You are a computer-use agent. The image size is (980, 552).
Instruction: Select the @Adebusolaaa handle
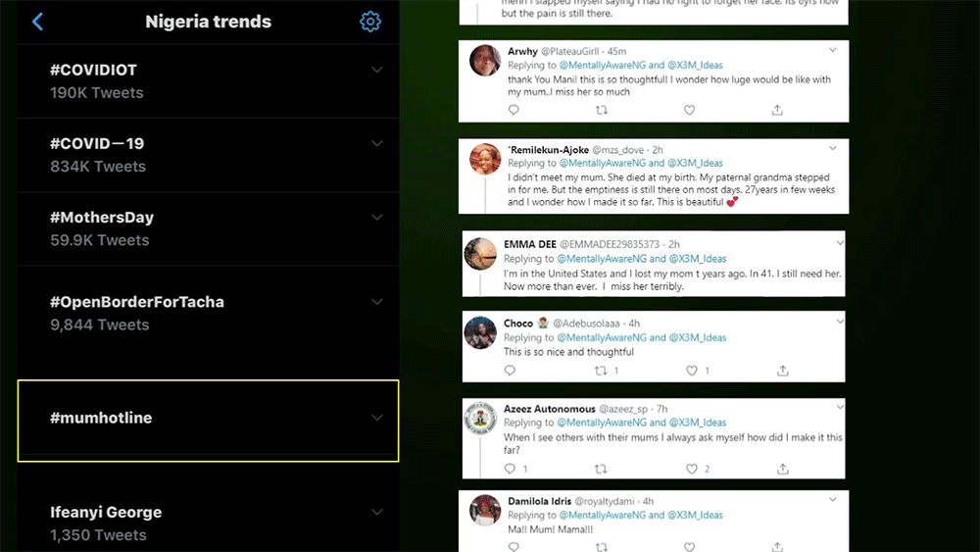(586, 324)
